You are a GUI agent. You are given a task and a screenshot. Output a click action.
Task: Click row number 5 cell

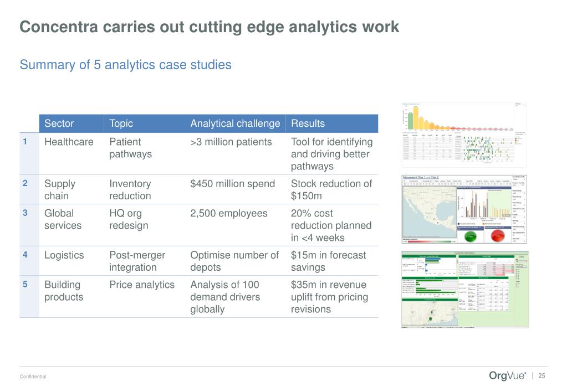[25, 285]
